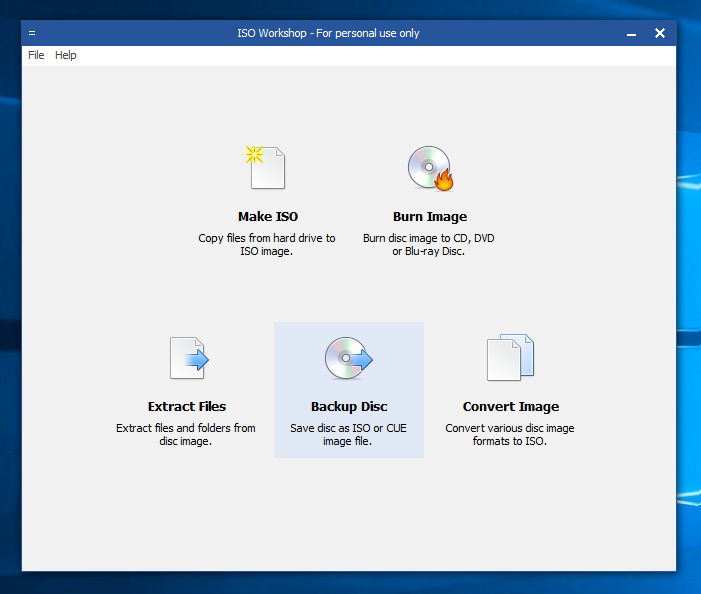Open the File menu
The height and width of the screenshot is (594, 701).
(36, 55)
